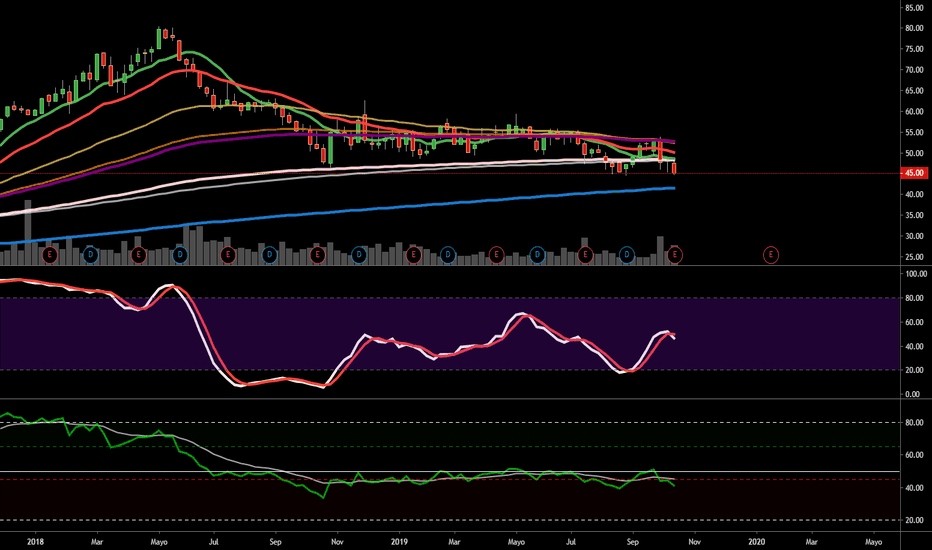Click the 100.00 stochastic axis label
Viewport: 932px width, 550px height.
(916, 274)
